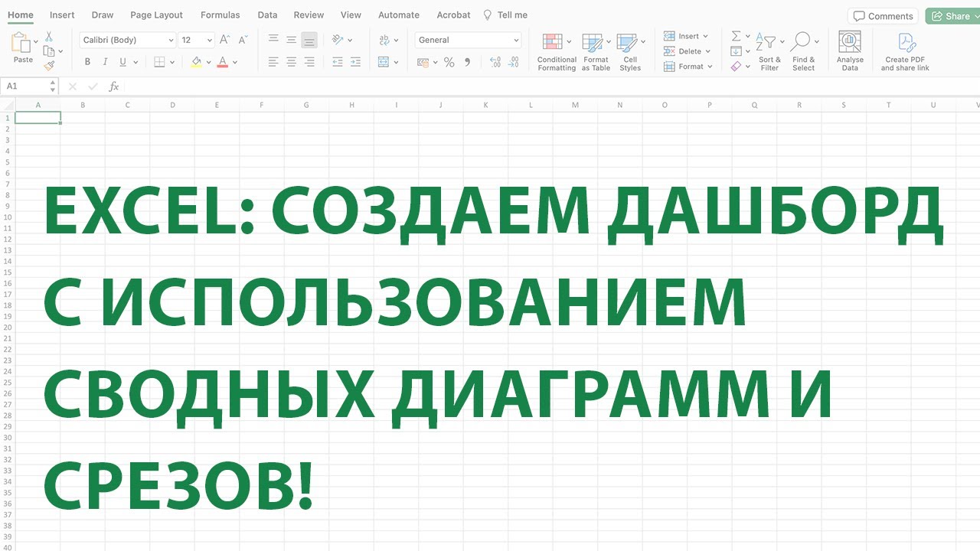Click Analyse Data

(850, 52)
